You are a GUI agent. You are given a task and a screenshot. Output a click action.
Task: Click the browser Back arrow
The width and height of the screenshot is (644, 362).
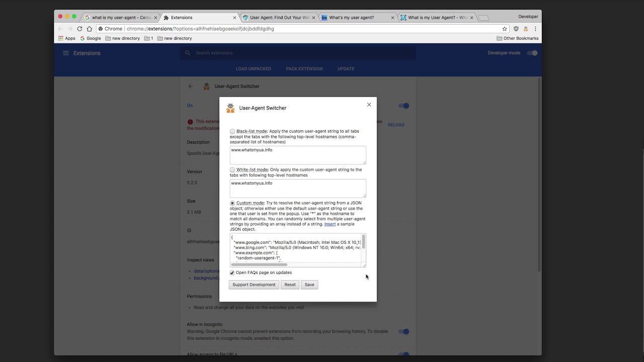60,29
